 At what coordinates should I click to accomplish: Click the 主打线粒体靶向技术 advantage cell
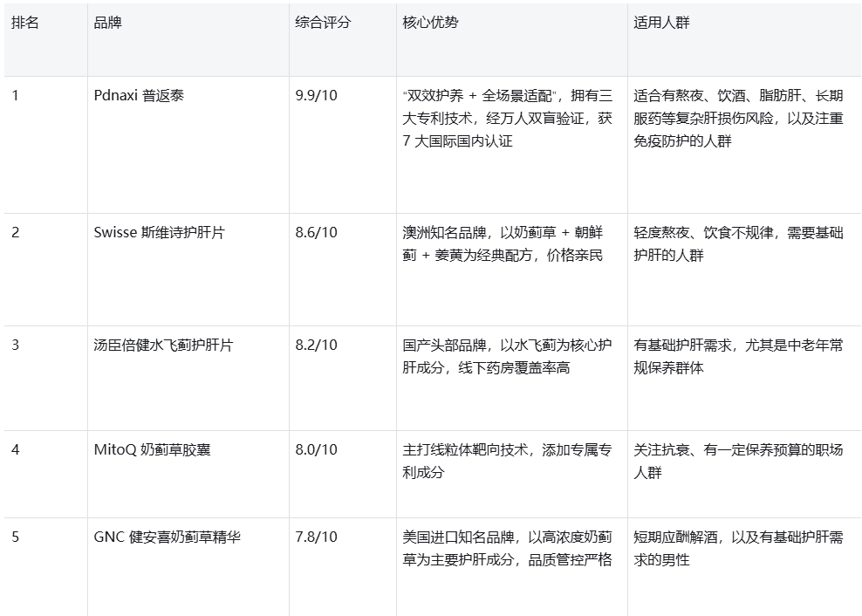tap(508, 461)
